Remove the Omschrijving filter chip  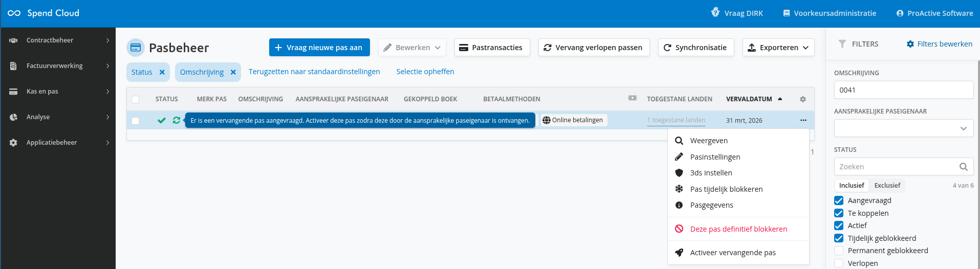click(233, 72)
